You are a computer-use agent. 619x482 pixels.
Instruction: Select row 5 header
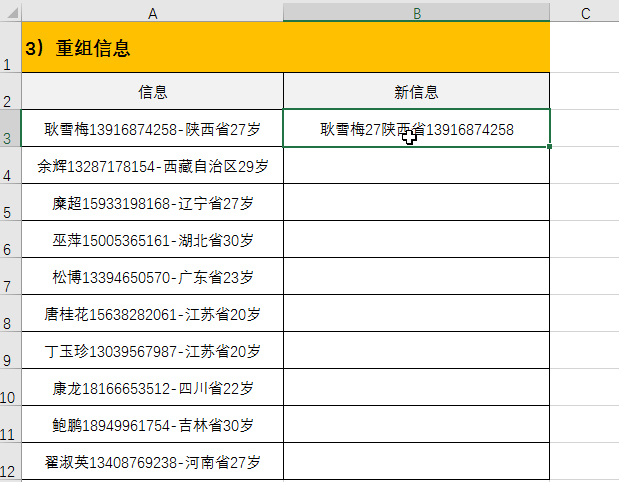coord(11,202)
